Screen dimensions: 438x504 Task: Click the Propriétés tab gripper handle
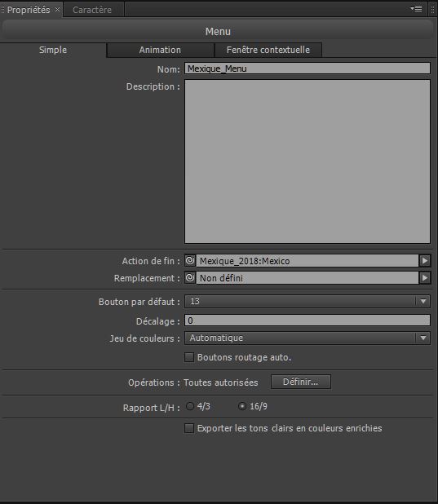pyautogui.click(x=3, y=9)
